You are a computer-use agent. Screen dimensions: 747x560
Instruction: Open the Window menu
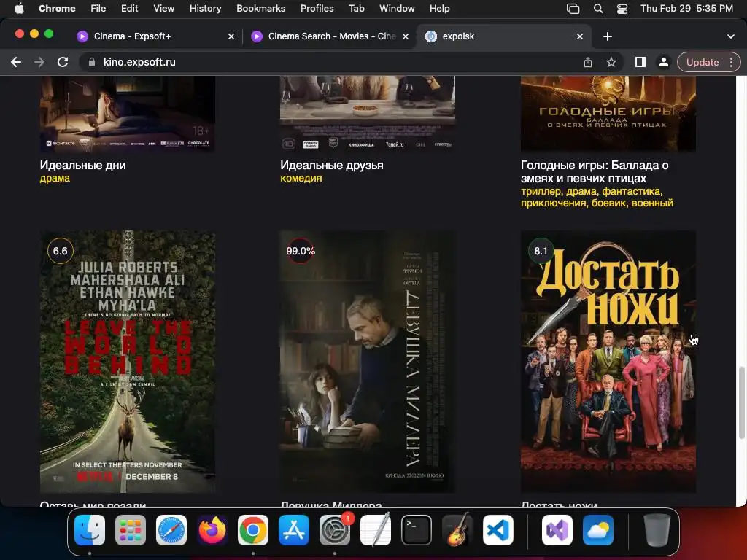(x=397, y=9)
